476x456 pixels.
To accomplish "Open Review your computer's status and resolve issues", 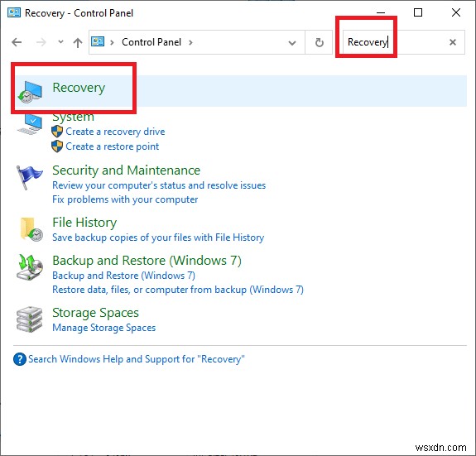I will pos(159,185).
